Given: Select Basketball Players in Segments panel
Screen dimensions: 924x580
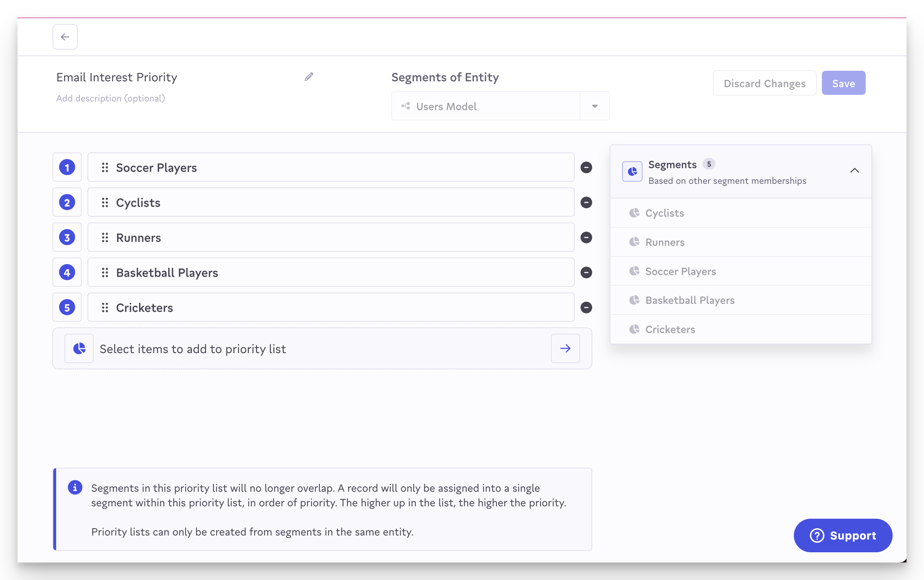Looking at the screenshot, I should 690,300.
